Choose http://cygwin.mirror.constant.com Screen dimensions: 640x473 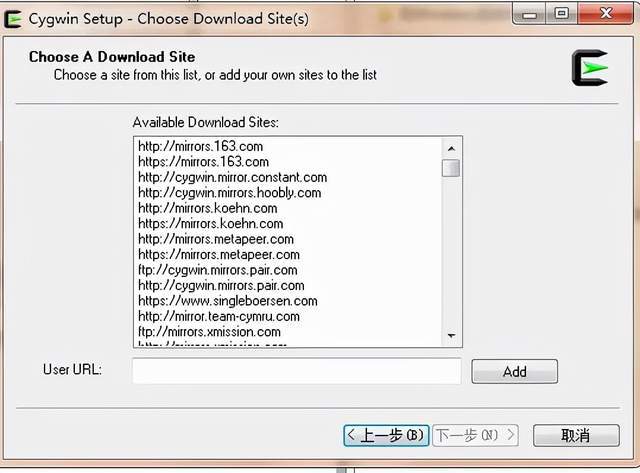[232, 177]
